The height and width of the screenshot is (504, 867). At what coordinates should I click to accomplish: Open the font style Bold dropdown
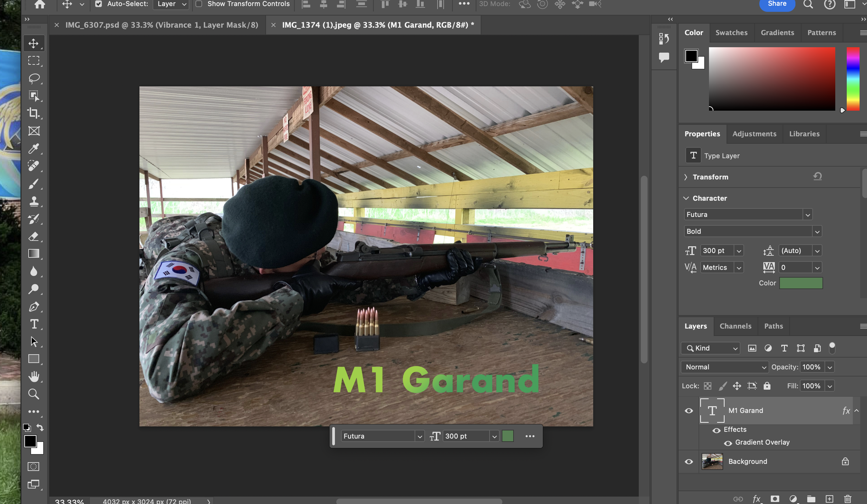pyautogui.click(x=817, y=231)
